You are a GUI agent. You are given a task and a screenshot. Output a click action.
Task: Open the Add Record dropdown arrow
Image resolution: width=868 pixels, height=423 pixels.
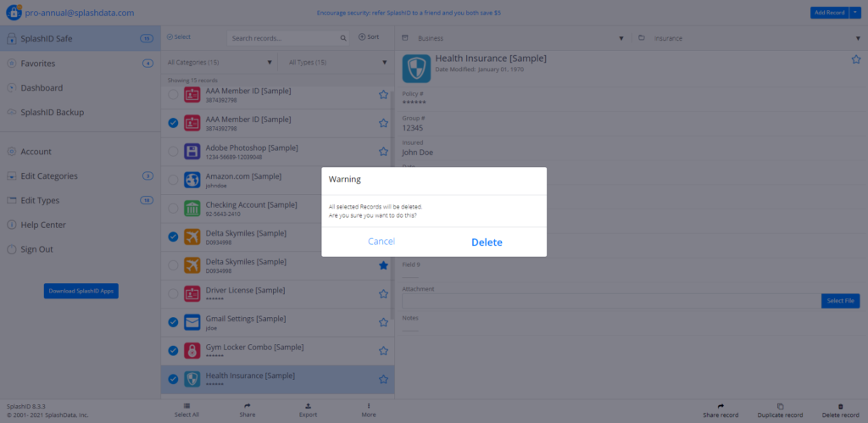[x=855, y=13]
